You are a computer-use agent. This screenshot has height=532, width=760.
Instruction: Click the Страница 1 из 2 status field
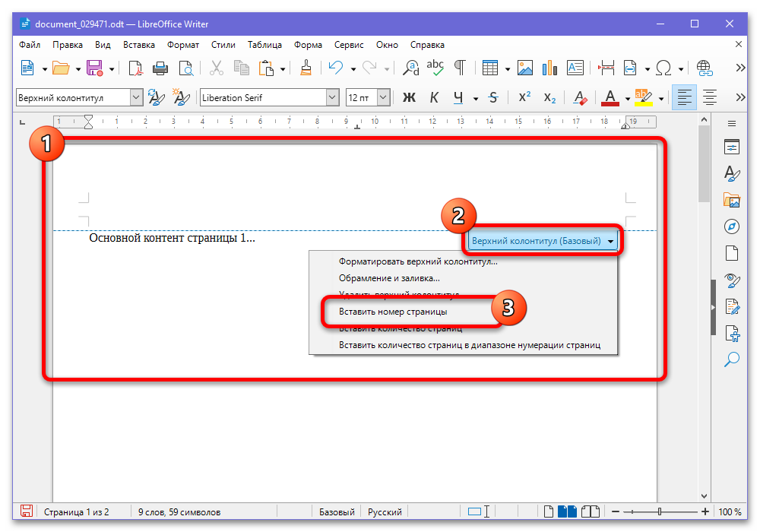(x=76, y=511)
